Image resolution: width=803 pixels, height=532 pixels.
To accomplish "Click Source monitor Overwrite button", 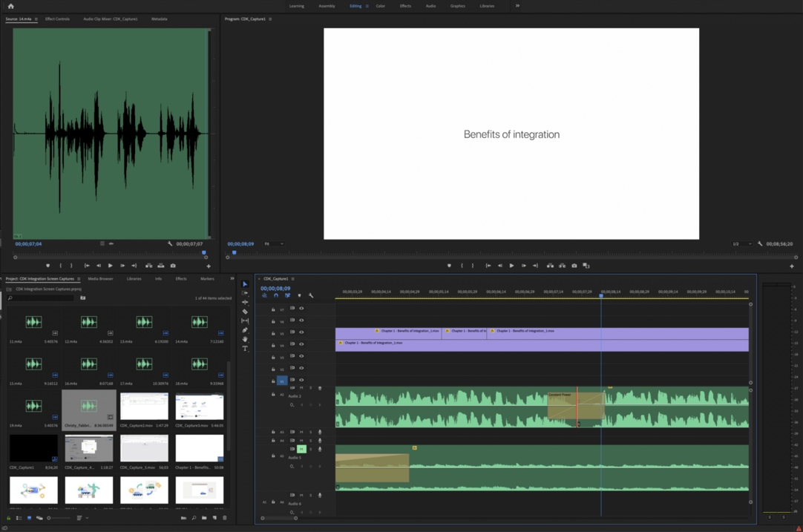I will (x=161, y=266).
